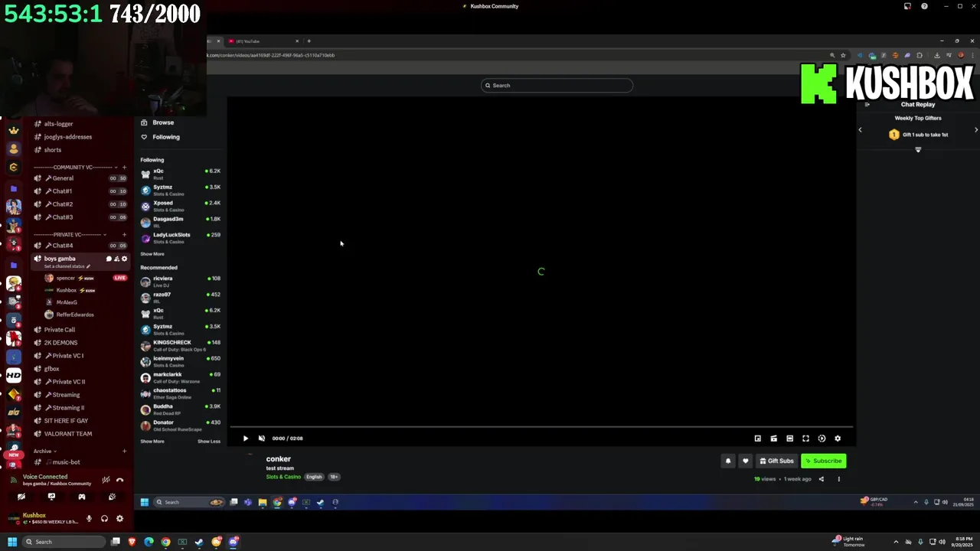This screenshot has height=551, width=980.
Task: Join General voice channel in Discord
Action: click(80, 178)
